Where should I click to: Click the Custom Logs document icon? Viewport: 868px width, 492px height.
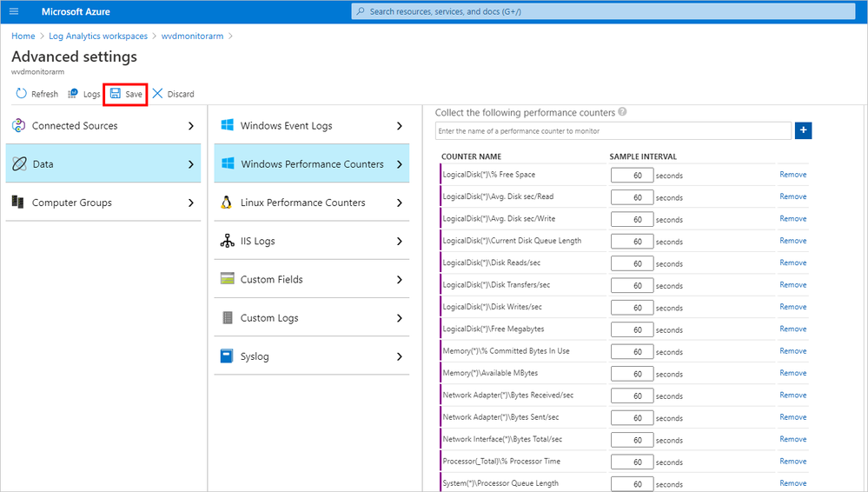coord(228,317)
